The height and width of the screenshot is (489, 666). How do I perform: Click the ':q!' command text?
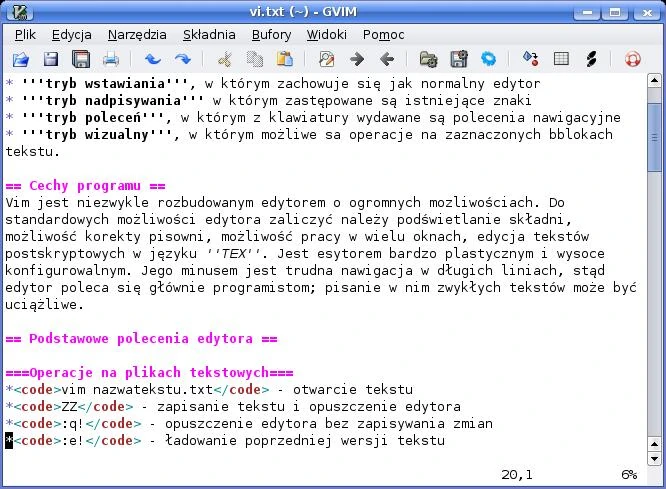pyautogui.click(x=73, y=424)
